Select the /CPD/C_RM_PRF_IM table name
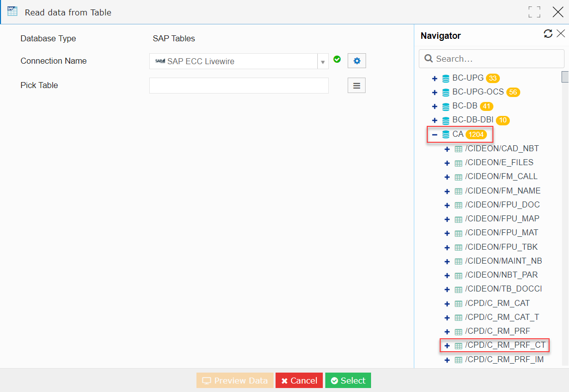 tap(504, 359)
